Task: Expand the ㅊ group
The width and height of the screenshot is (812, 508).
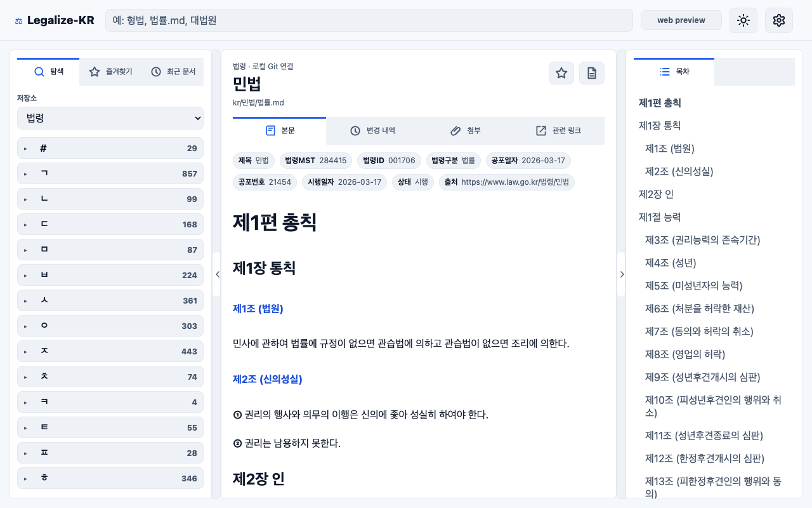Action: pos(110,377)
